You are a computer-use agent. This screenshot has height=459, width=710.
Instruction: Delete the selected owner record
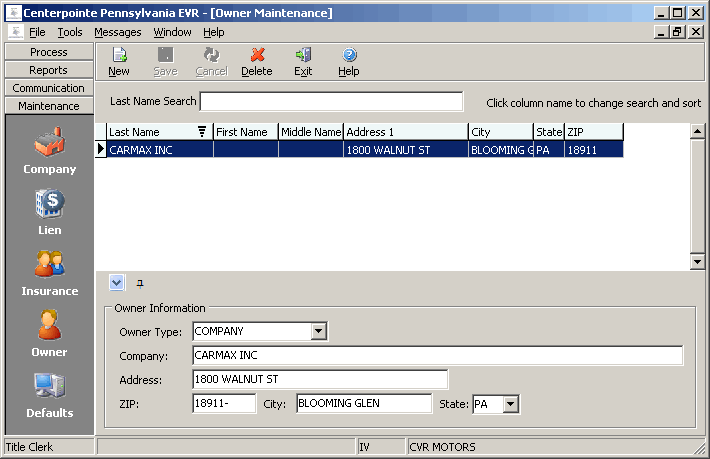(x=257, y=62)
